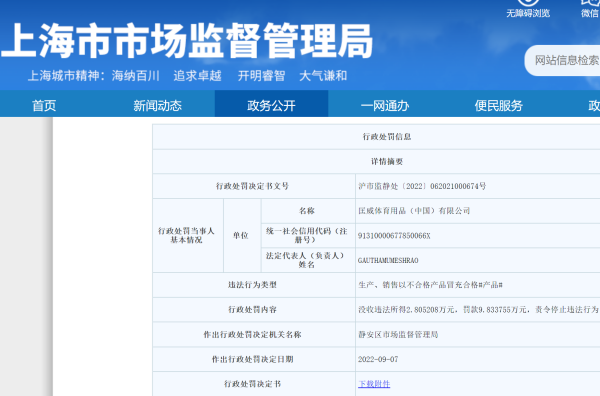Image resolution: width=600 pixels, height=396 pixels.
Task: Focus the 网站信息检索 search field
Action: (562, 60)
